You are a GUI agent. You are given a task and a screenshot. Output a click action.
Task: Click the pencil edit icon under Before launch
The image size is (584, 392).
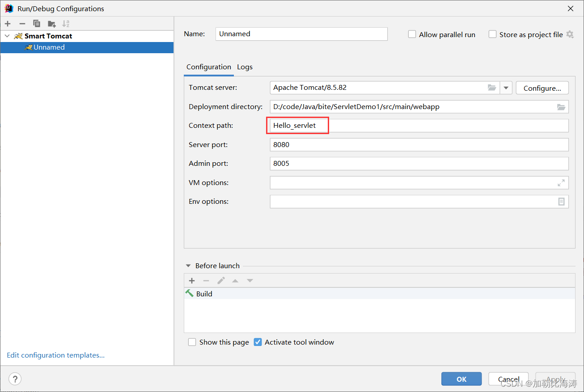click(x=220, y=280)
